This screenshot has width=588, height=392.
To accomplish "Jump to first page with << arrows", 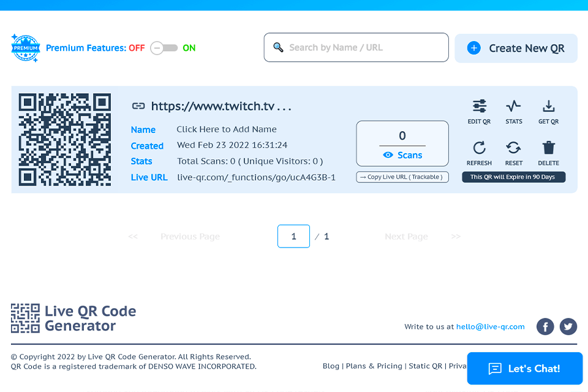I will (133, 236).
